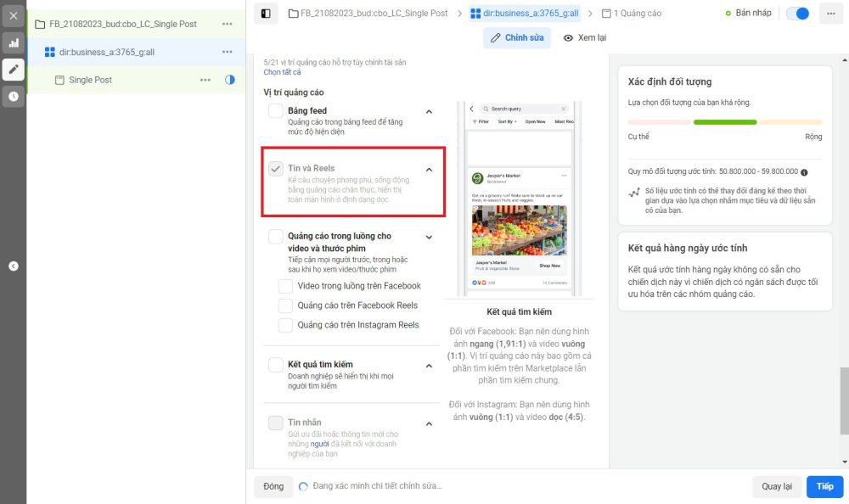Click the green audience definition gauge segment

(725, 122)
